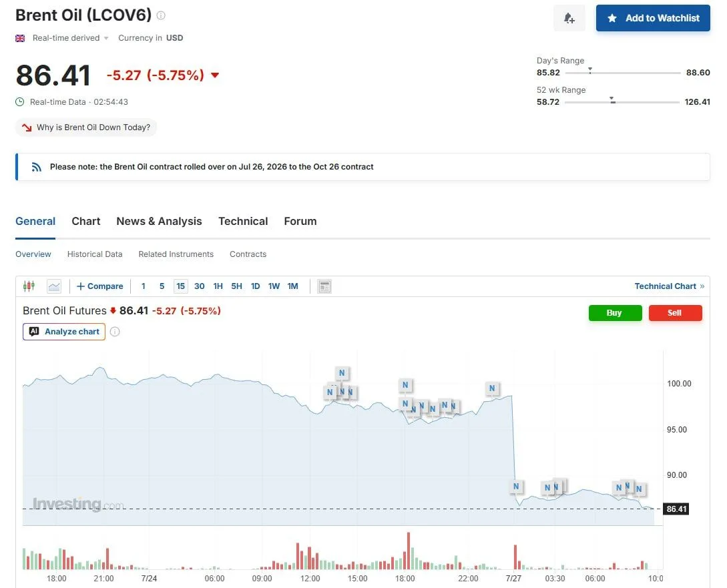
Task: Open Technical Chart expanded view link
Action: pyautogui.click(x=670, y=286)
